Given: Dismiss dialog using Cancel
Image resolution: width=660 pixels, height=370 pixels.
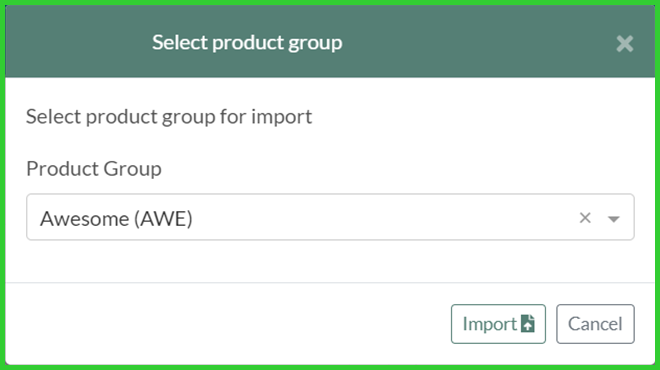Looking at the screenshot, I should [x=595, y=324].
